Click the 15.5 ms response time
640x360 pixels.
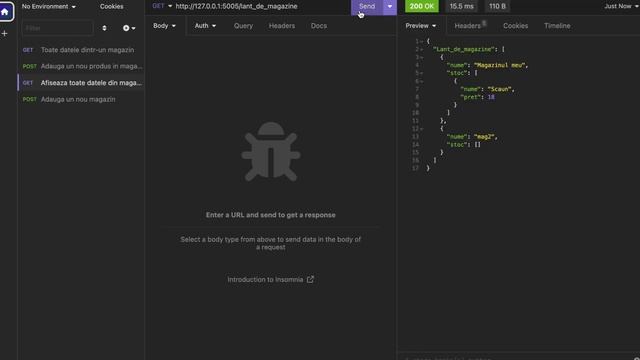[x=461, y=6]
